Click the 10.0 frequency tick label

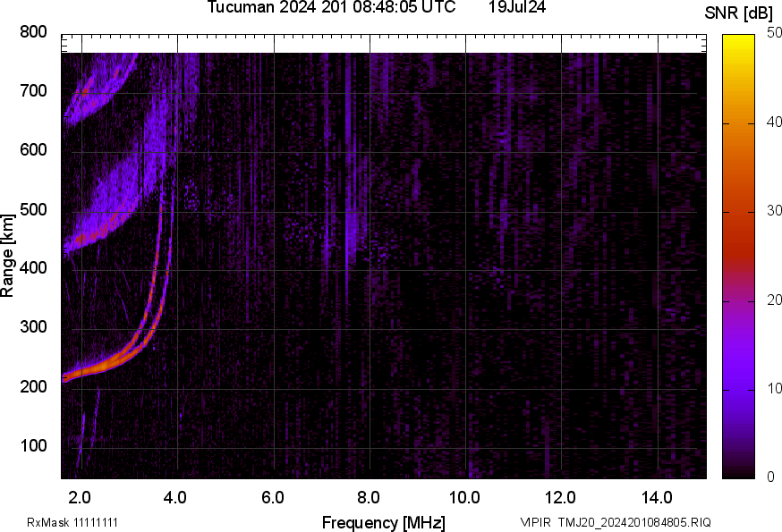click(x=464, y=497)
